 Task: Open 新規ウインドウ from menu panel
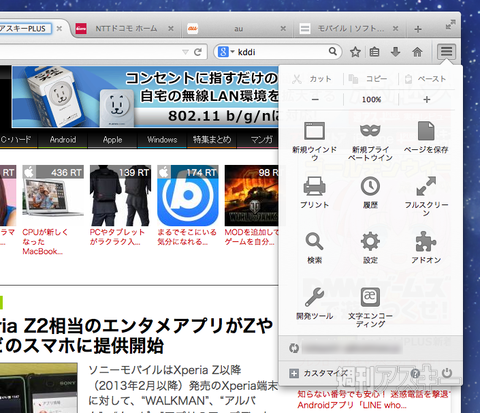tap(314, 141)
